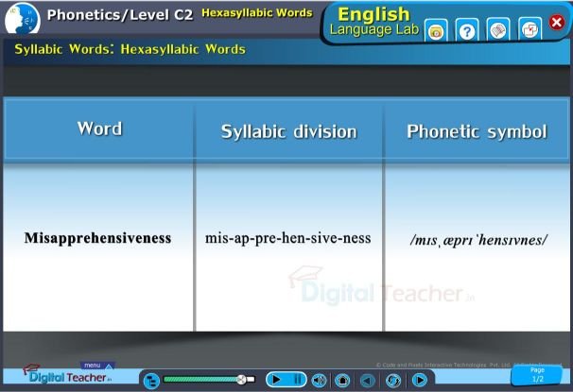Click the Digital Teacher logo at bottom left

[x=67, y=375]
